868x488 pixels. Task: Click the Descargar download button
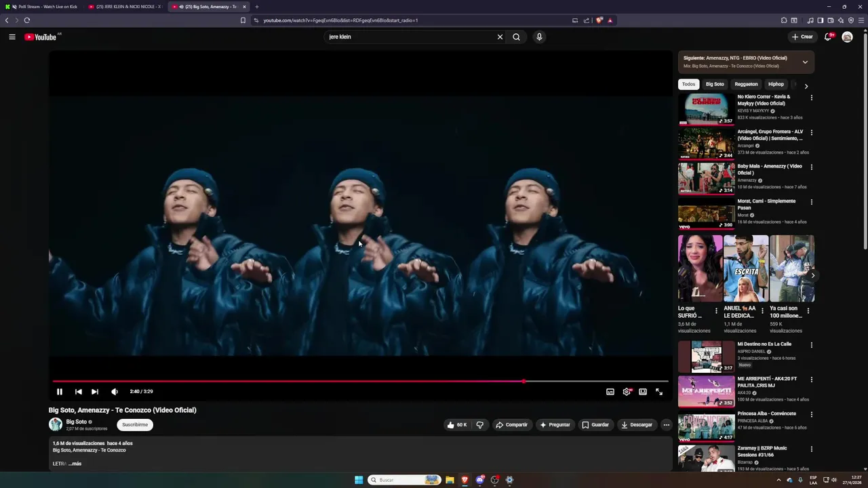point(636,425)
